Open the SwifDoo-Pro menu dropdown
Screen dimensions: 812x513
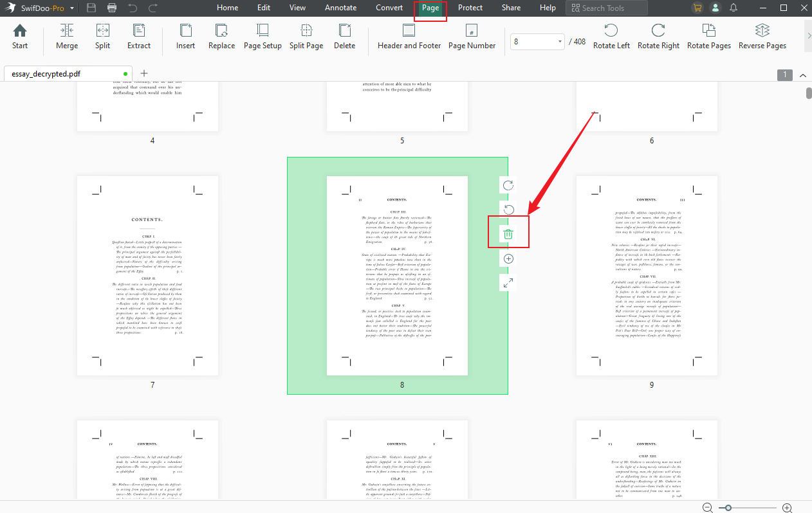[x=71, y=8]
